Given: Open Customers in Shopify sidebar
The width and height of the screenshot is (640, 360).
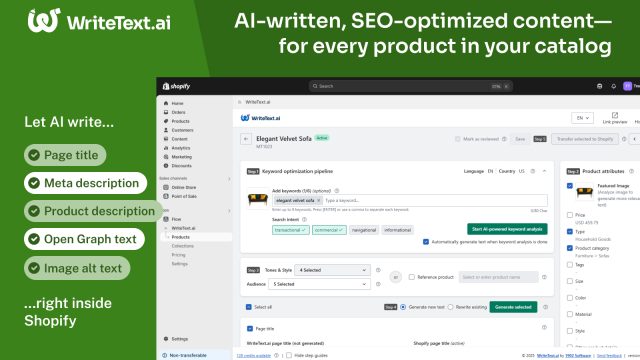Looking at the screenshot, I should coord(182,130).
